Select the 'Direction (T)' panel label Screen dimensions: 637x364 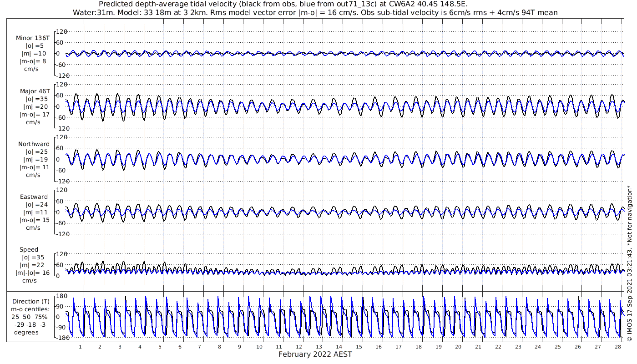(x=30, y=301)
